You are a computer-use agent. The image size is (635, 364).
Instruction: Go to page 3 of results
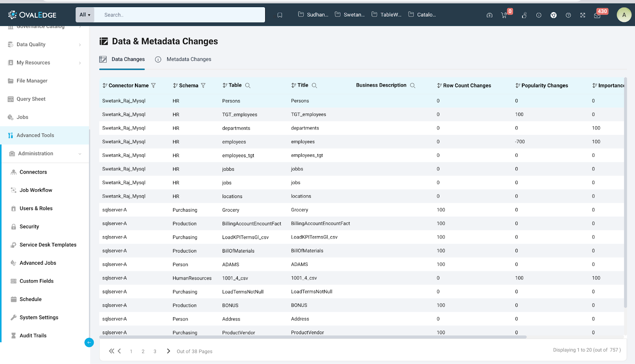click(x=155, y=351)
